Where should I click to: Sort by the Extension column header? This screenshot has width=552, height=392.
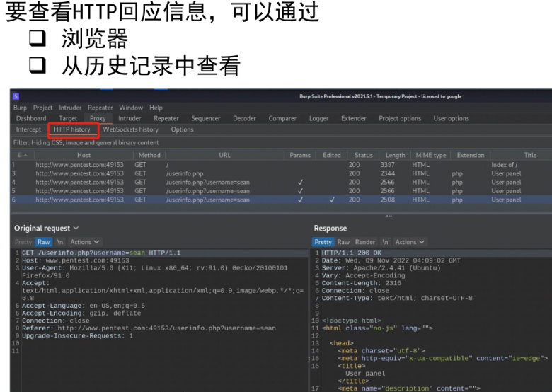pyautogui.click(x=471, y=155)
